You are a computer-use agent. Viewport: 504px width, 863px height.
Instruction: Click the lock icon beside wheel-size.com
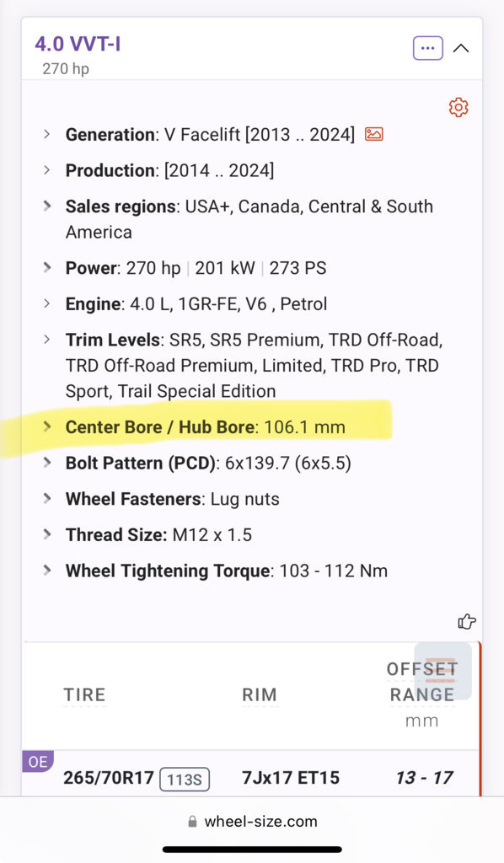[x=192, y=822]
